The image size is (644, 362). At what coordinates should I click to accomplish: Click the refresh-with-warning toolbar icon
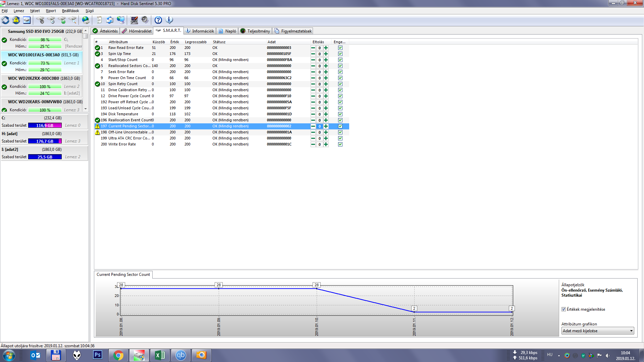(x=16, y=20)
